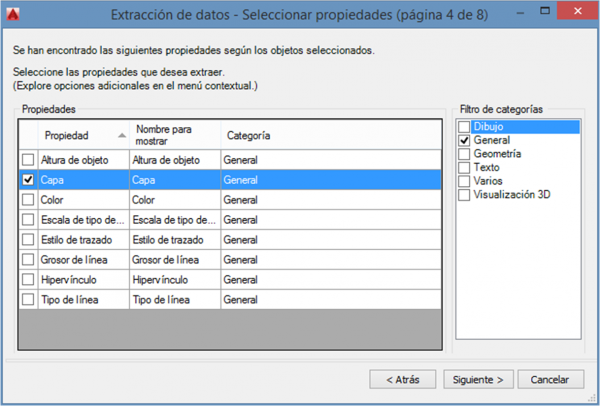Check the Escala de tipo de línea checkbox
The image size is (600, 406).
[28, 220]
